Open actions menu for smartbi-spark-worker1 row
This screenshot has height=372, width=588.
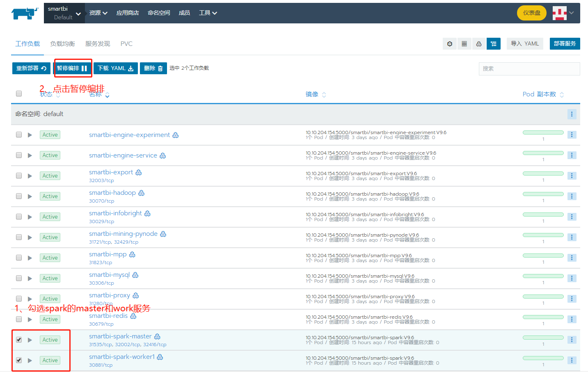572,360
